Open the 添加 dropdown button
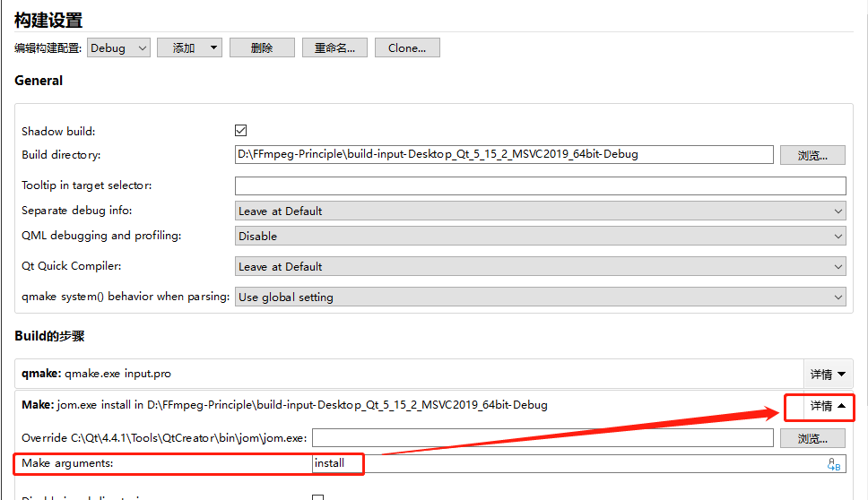Screen dimensions: 868x500 (189, 48)
